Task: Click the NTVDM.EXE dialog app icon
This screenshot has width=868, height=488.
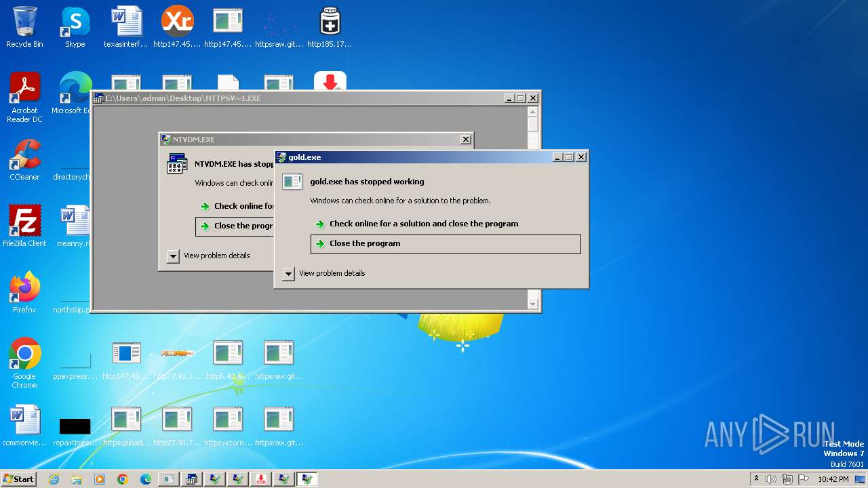Action: tap(177, 164)
